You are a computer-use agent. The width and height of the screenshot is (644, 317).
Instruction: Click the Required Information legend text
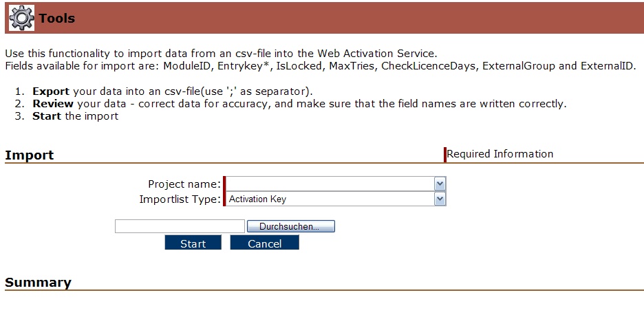(x=500, y=154)
